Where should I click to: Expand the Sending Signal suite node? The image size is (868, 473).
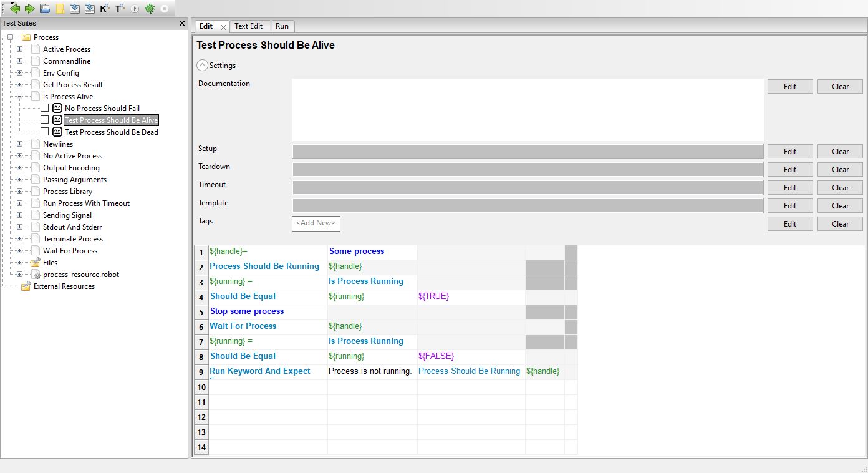(19, 215)
